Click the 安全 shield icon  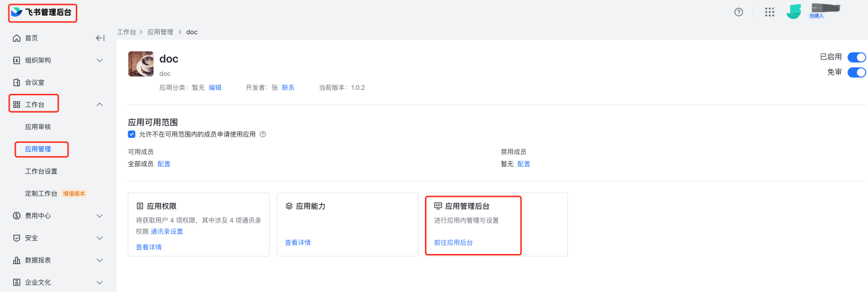coord(17,238)
